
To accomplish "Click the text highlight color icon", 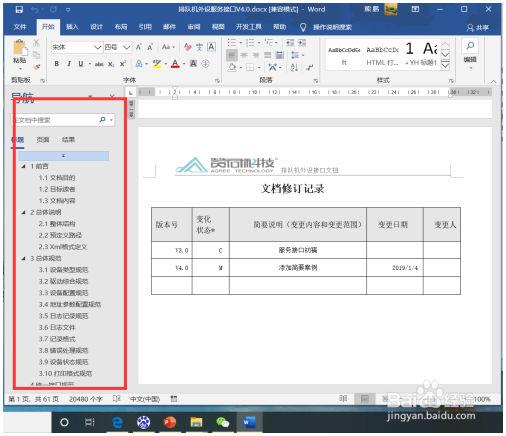I will 156,64.
